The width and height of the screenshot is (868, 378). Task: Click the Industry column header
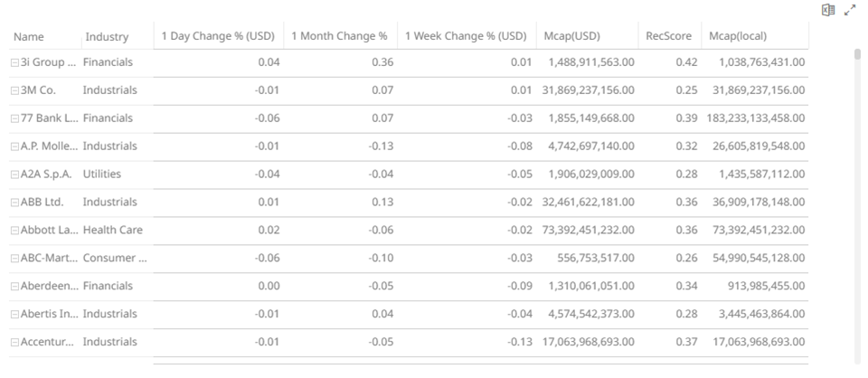[x=107, y=37]
